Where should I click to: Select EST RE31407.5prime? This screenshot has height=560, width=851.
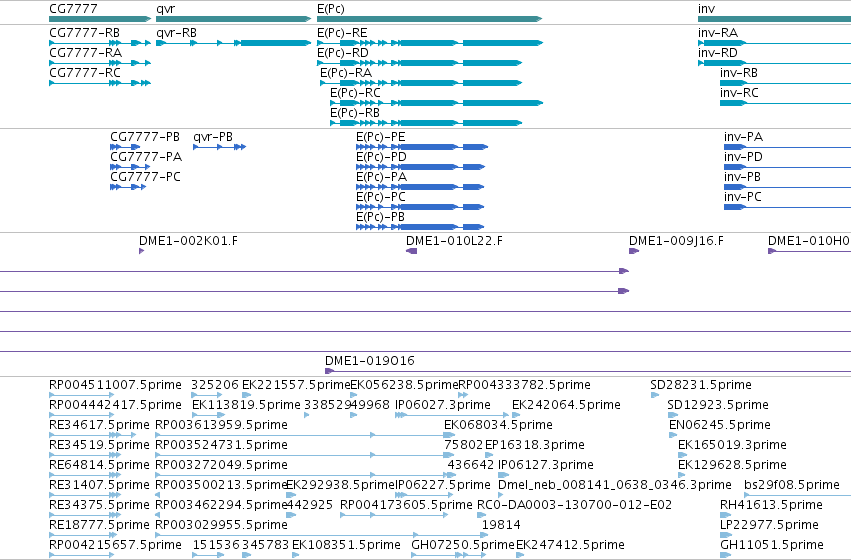(85, 495)
